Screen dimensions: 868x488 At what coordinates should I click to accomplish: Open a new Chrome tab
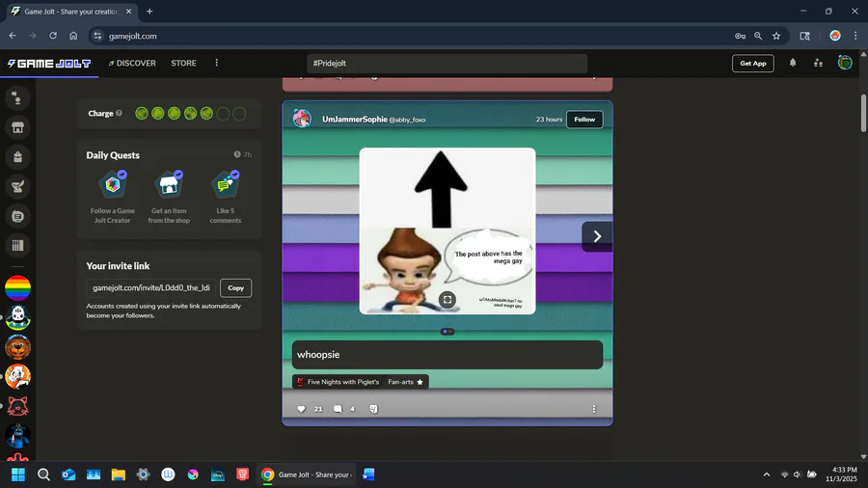click(149, 11)
